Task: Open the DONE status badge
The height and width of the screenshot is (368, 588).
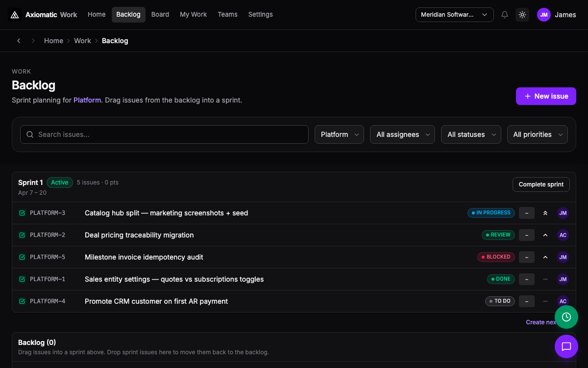Action: [501, 279]
